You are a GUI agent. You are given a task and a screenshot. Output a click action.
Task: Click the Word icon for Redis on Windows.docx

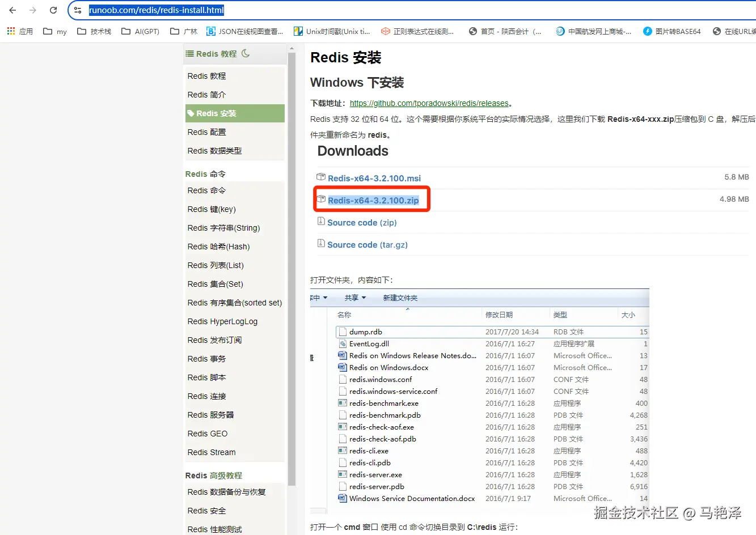tap(342, 367)
